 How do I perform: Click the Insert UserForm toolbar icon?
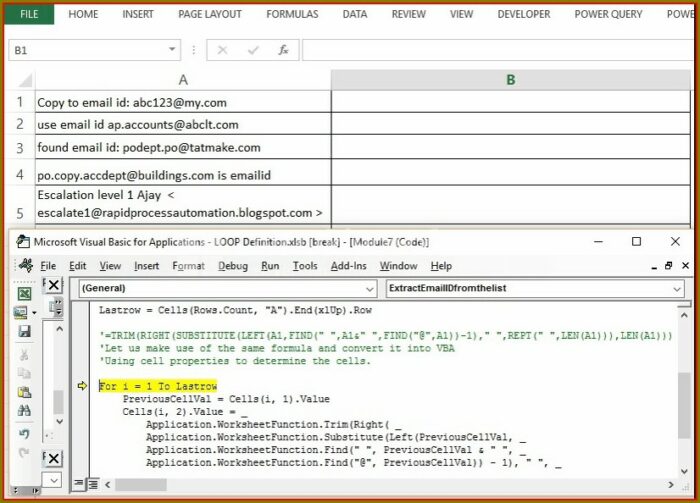pos(21,312)
